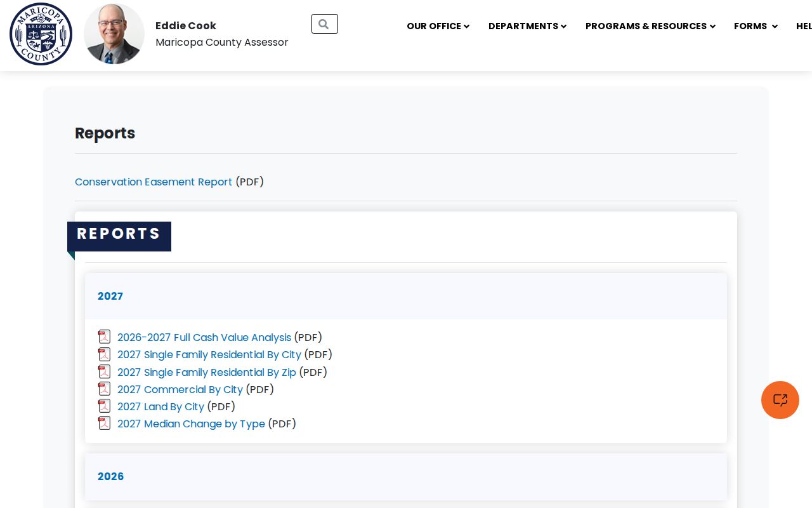The image size is (812, 508).
Task: Click PDF icon beside 2027 Land By City
Action: click(105, 406)
